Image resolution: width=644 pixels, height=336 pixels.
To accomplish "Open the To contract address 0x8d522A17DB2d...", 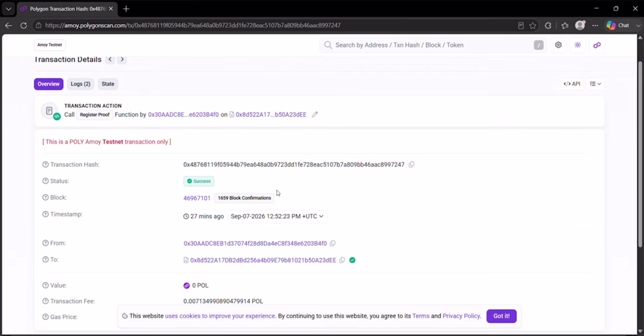I will click(263, 260).
